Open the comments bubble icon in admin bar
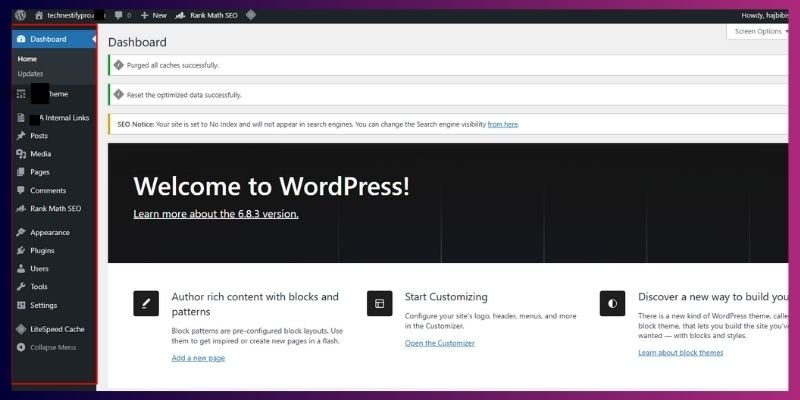 118,15
